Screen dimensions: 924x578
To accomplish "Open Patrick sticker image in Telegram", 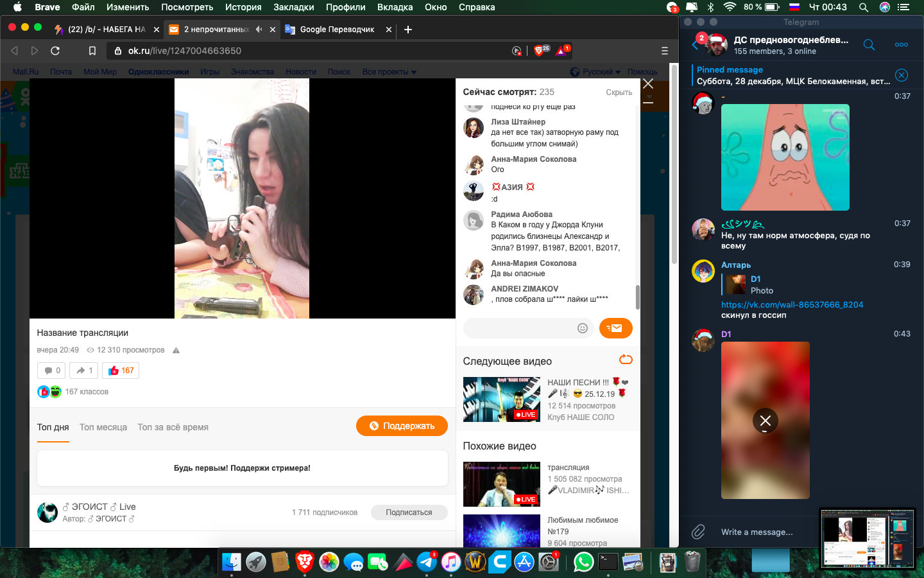I will [785, 157].
